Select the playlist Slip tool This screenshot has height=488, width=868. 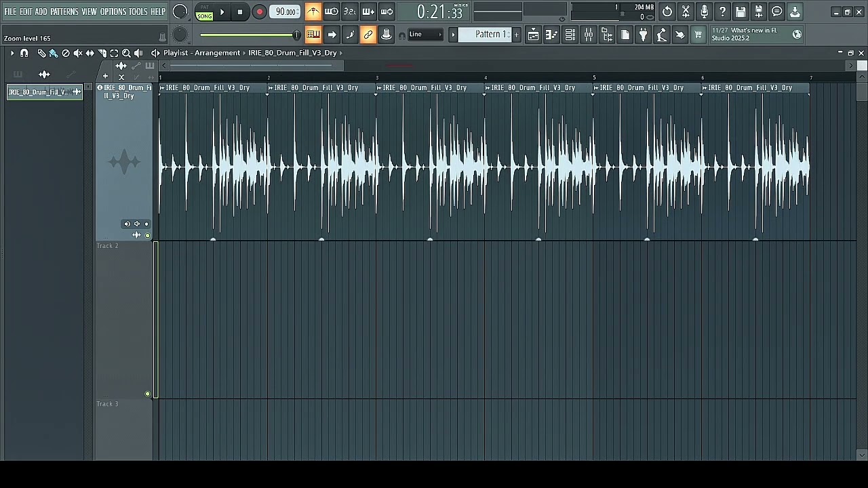click(x=90, y=53)
